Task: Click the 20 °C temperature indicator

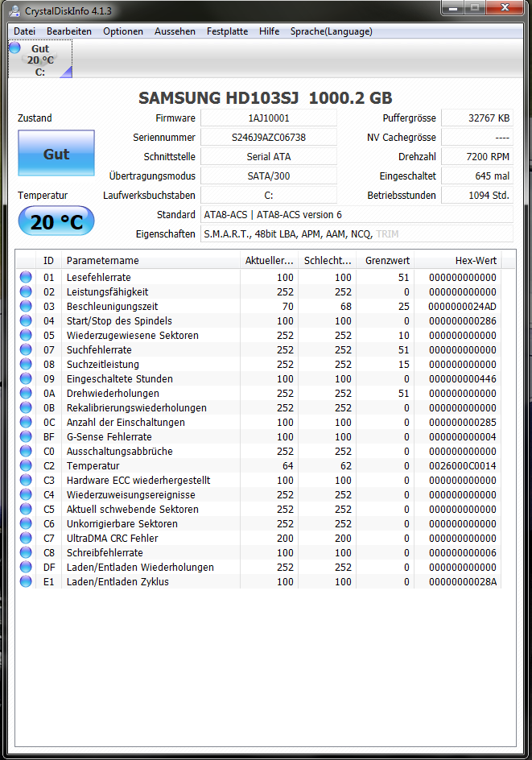Action: pyautogui.click(x=56, y=221)
